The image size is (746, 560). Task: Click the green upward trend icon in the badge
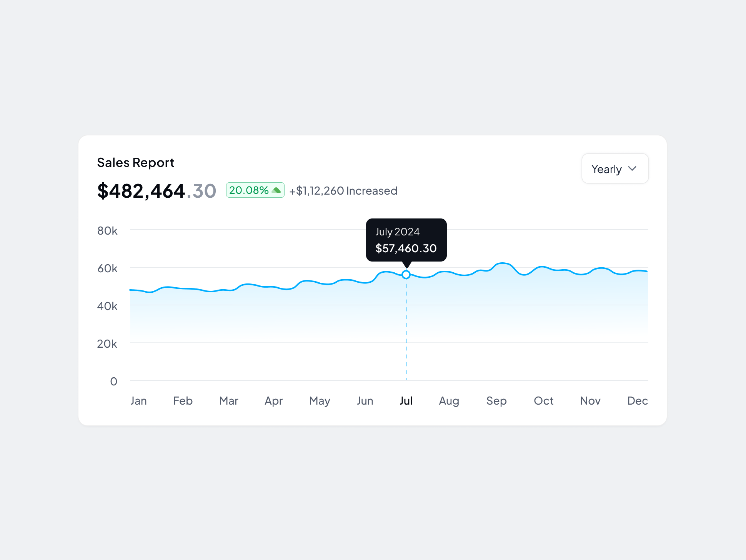(x=276, y=190)
